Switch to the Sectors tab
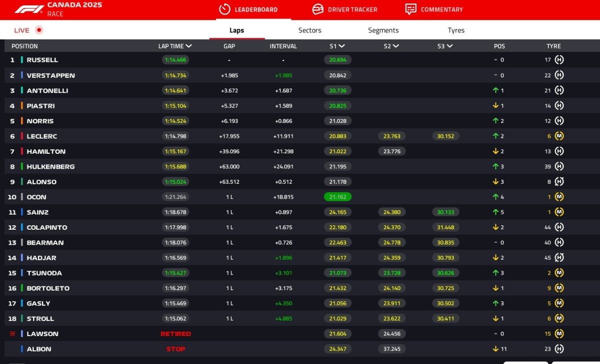This screenshot has width=600, height=364. pyautogui.click(x=309, y=30)
